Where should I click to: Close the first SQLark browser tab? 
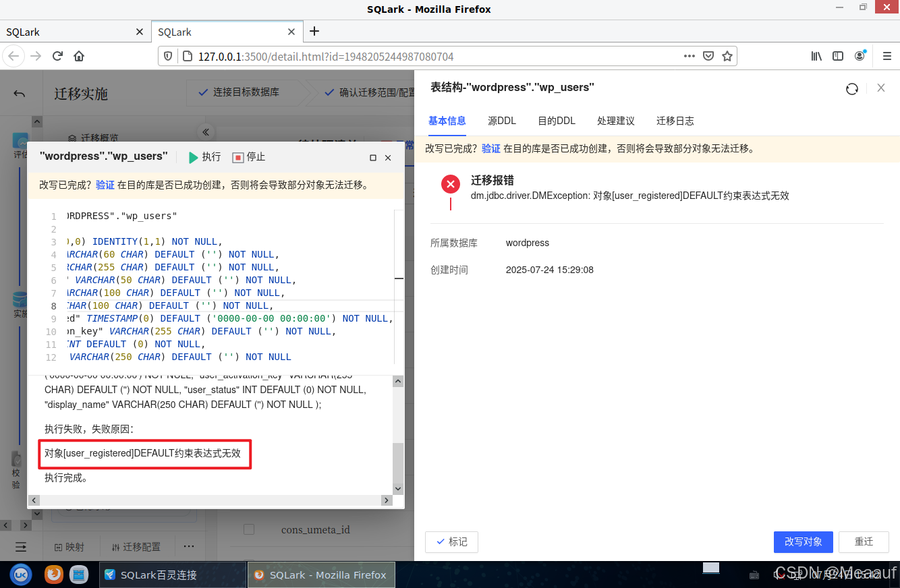[140, 32]
